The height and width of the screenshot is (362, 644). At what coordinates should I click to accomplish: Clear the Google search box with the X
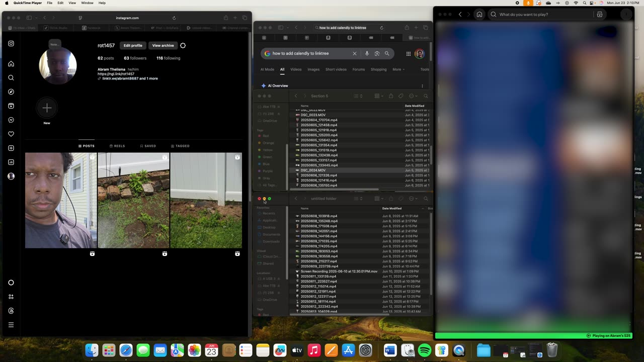pyautogui.click(x=354, y=53)
